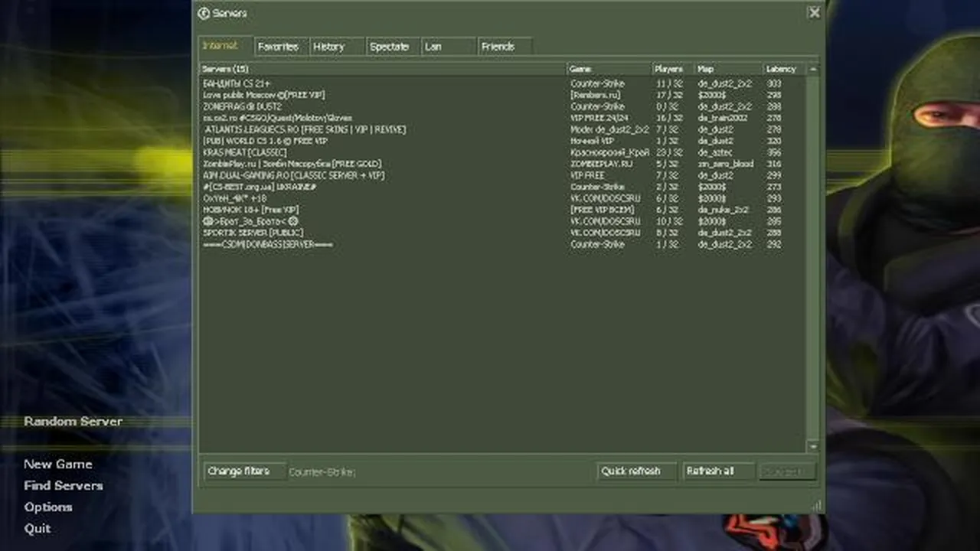Click the server list vertical scrollbar track
The height and width of the screenshot is (551, 980).
coord(812,257)
